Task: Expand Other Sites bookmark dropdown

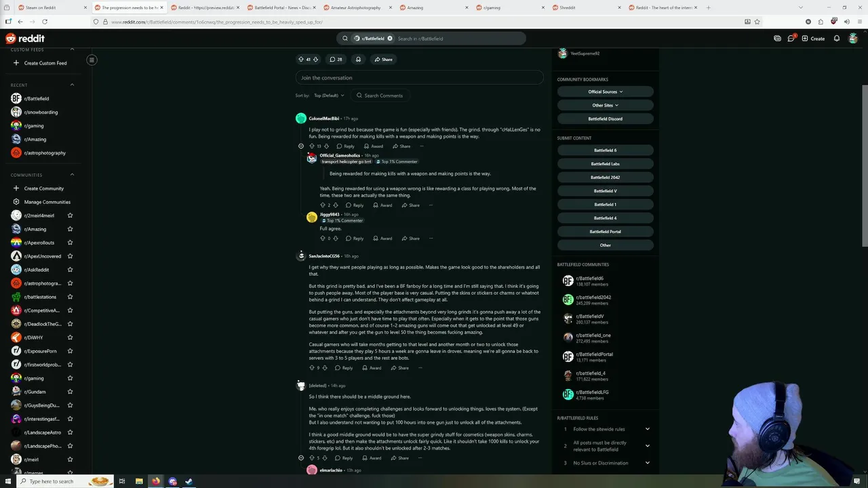Action: pos(606,105)
